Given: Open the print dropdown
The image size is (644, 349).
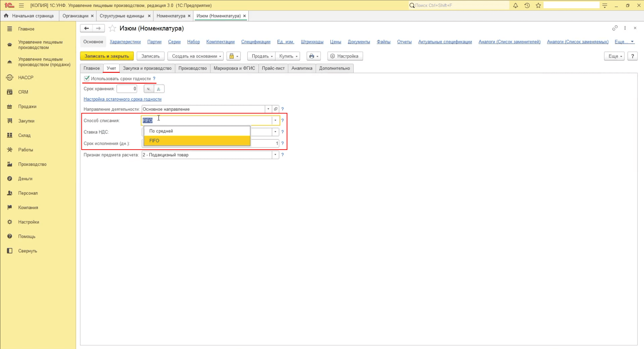Looking at the screenshot, I should 314,56.
